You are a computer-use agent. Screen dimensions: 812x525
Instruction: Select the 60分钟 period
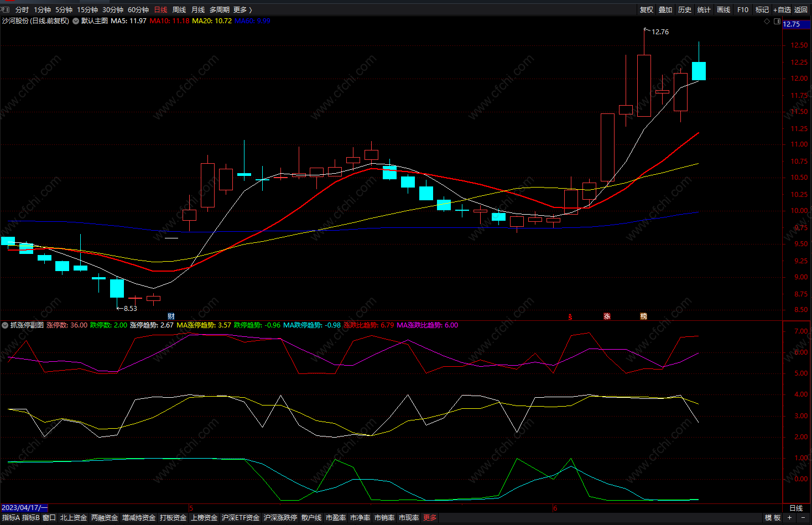[138, 10]
